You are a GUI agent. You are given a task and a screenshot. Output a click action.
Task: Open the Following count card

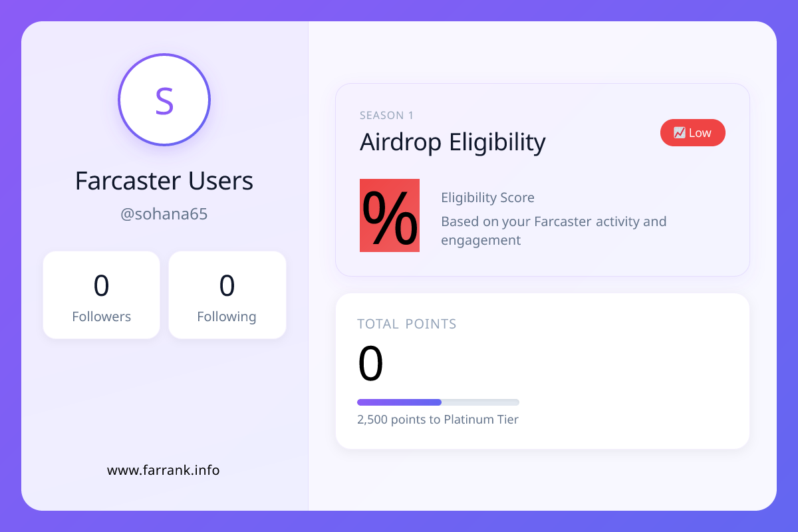point(227,295)
